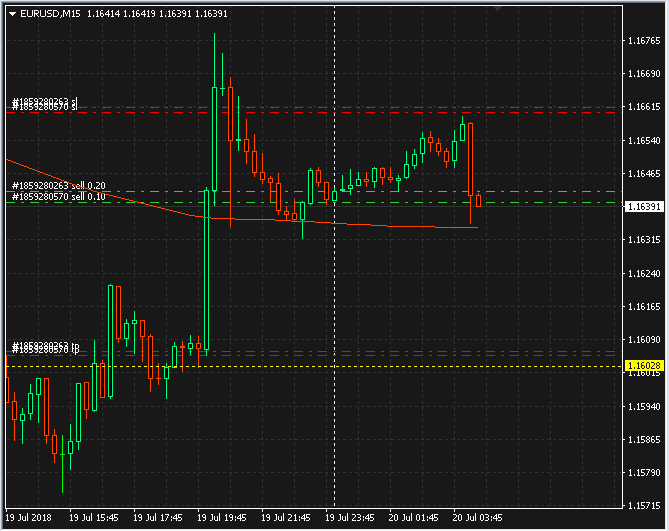Screen dimensions: 669x531
Task: Click the white vertical dashed separator line
Action: coord(334,300)
